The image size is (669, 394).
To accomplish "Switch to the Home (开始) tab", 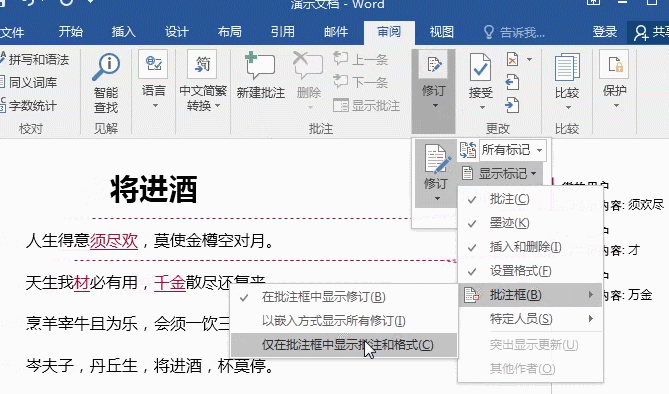I will coord(70,32).
